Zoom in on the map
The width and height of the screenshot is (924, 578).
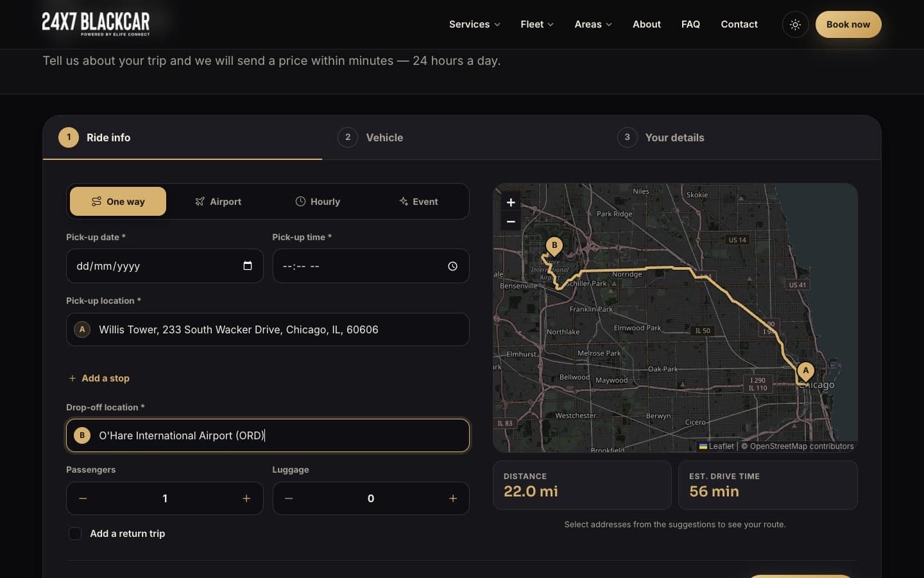511,202
